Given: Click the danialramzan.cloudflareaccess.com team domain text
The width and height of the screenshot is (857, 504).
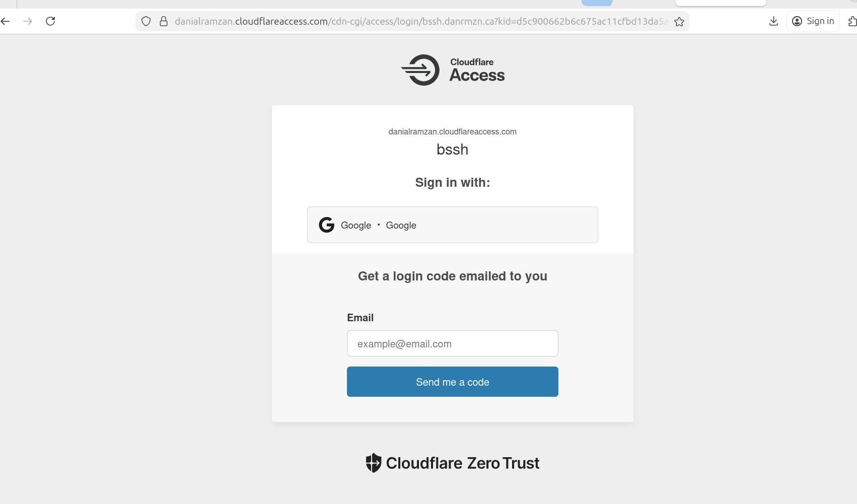Looking at the screenshot, I should point(452,132).
